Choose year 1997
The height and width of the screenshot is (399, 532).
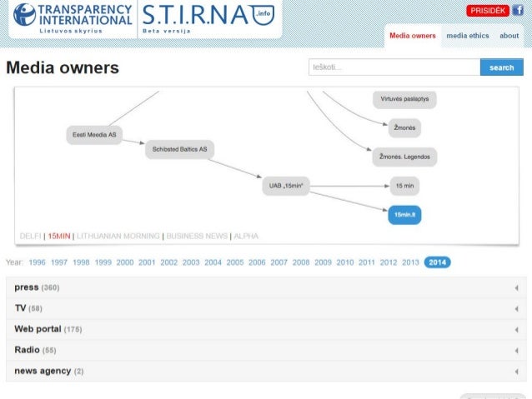point(59,262)
